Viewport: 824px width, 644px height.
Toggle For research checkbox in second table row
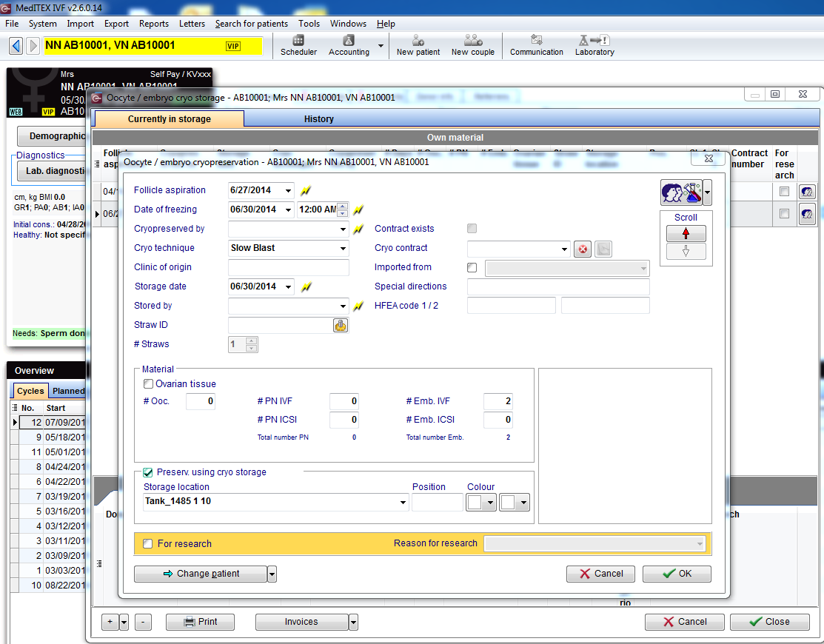[x=784, y=214]
